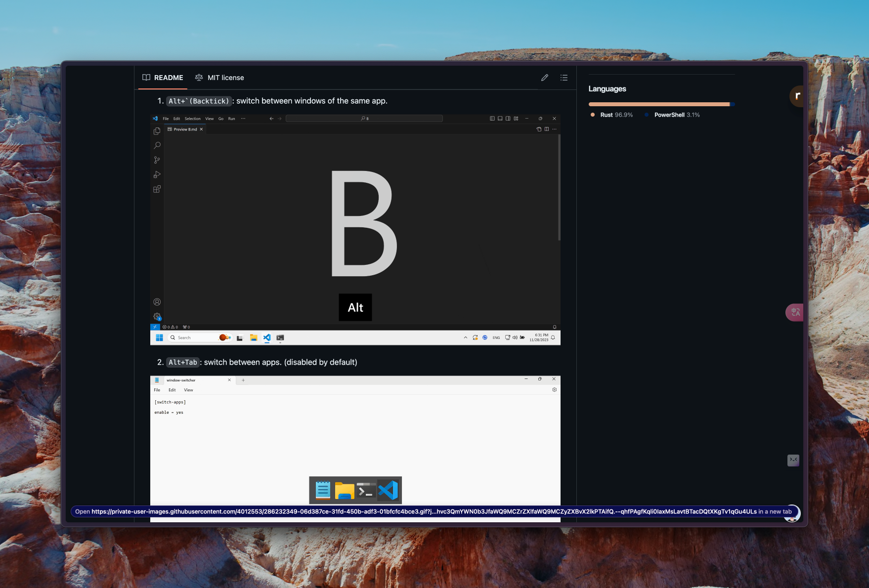Image resolution: width=869 pixels, height=588 pixels.
Task: Click VS Code Manage gear icon in demo
Action: click(157, 317)
